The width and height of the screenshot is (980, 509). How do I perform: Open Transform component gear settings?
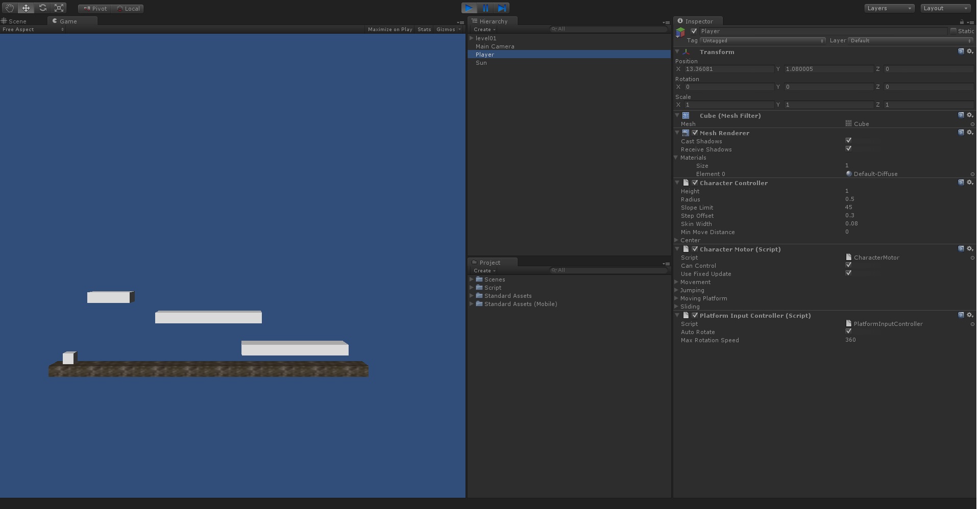tap(970, 52)
